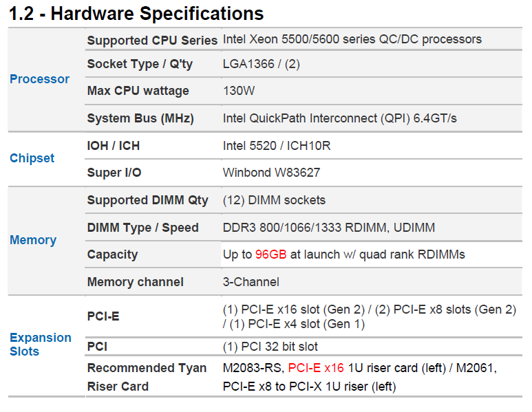The image size is (532, 412).
Task: Click the red PCI-E x16 riser text
Action: pos(316,368)
